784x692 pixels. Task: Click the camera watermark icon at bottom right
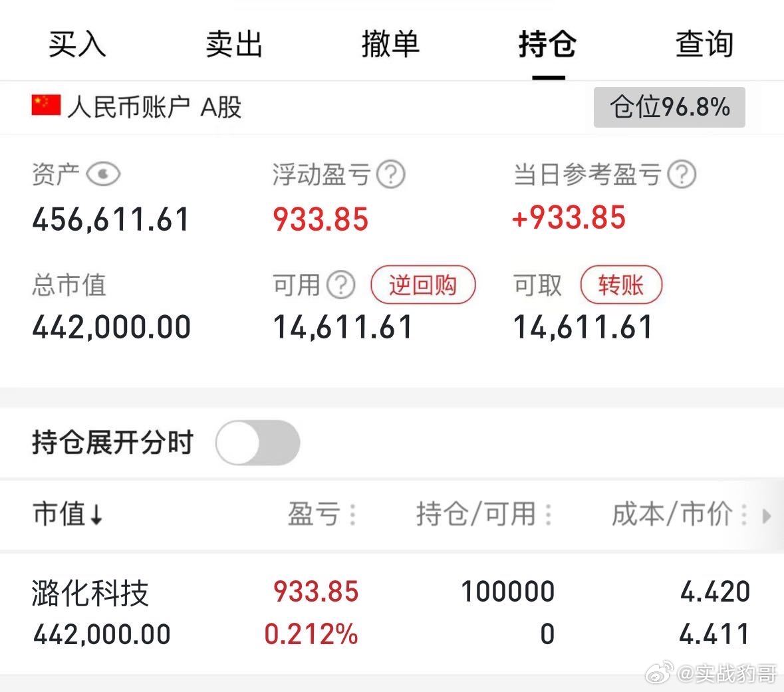click(x=659, y=675)
